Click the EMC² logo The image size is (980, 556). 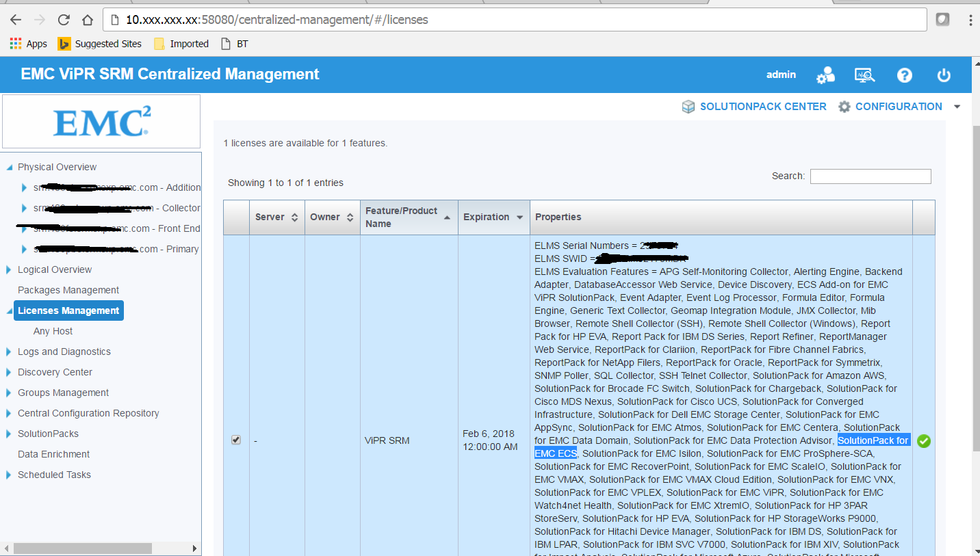[x=101, y=122]
